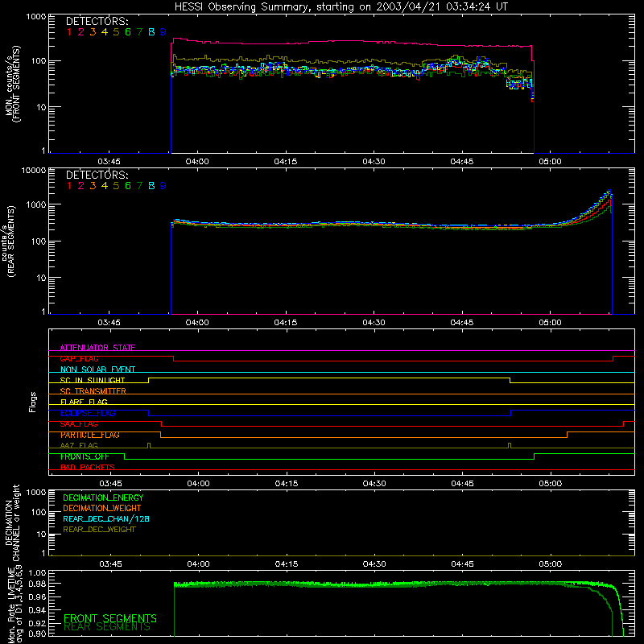
Task: Click the PARTICLE_FLAG label
Action: click(90, 435)
